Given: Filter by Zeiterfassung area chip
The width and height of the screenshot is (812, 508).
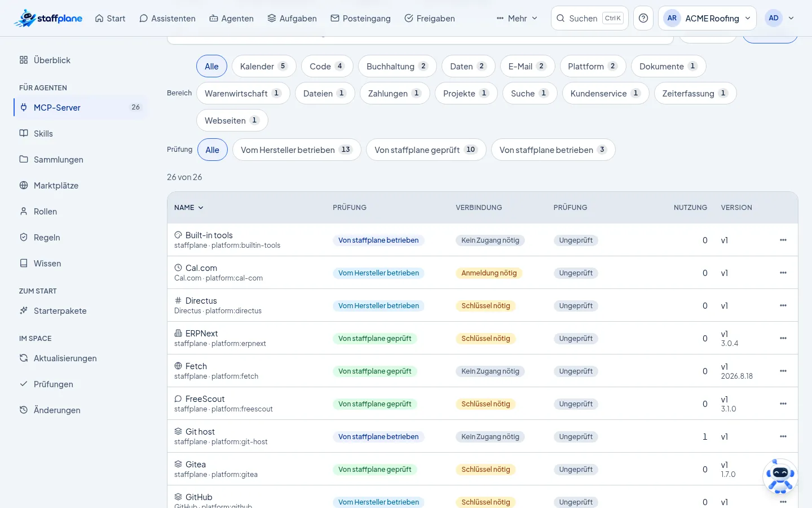Looking at the screenshot, I should [x=695, y=93].
